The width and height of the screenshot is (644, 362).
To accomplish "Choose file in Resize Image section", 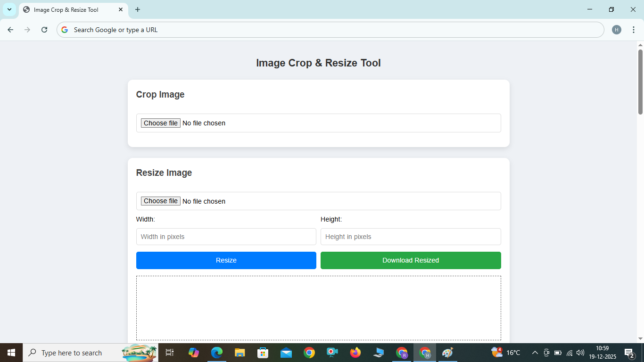I will pyautogui.click(x=161, y=201).
